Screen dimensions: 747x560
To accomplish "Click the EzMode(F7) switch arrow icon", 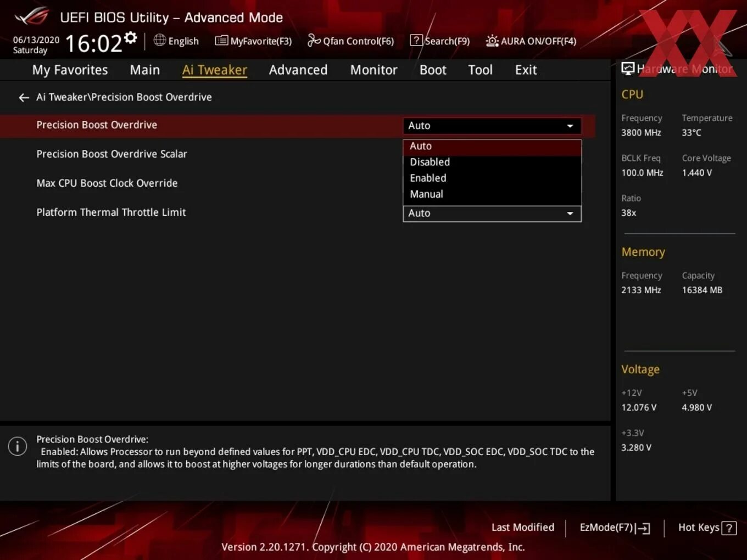I will click(x=643, y=528).
